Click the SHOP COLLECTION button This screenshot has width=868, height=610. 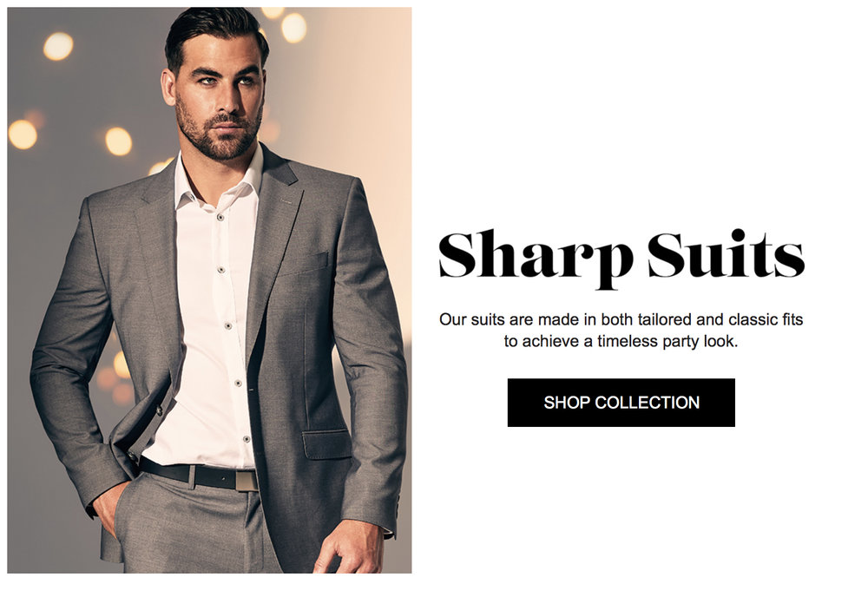point(621,403)
